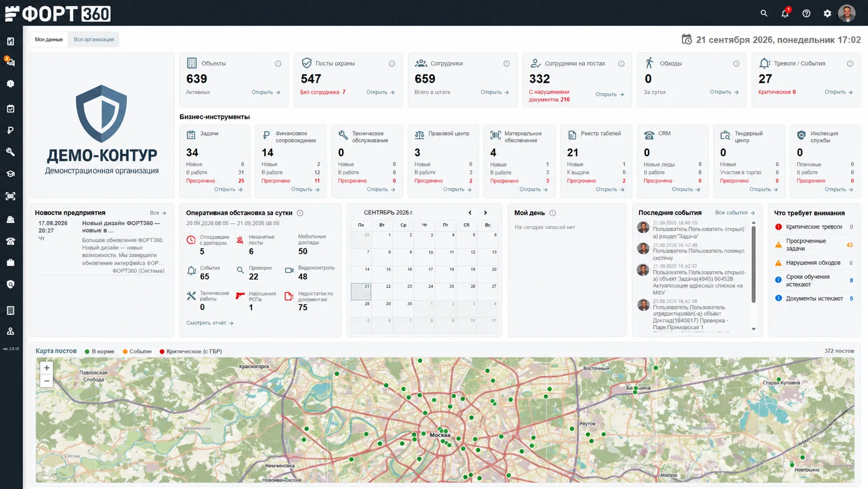Viewport: 868px width, 489px height.
Task: Zoom out on the posts map
Action: (47, 381)
